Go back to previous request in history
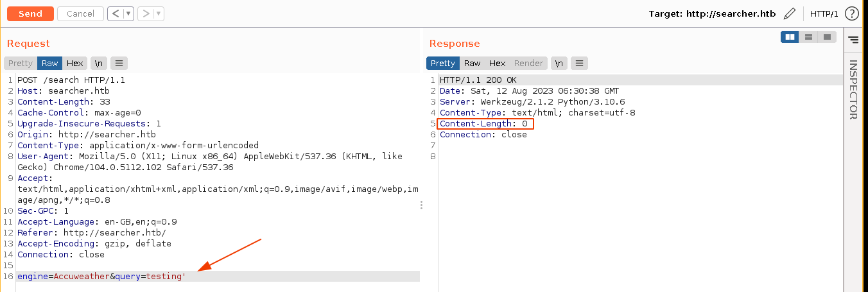Viewport: 868px width, 292px height. click(115, 13)
